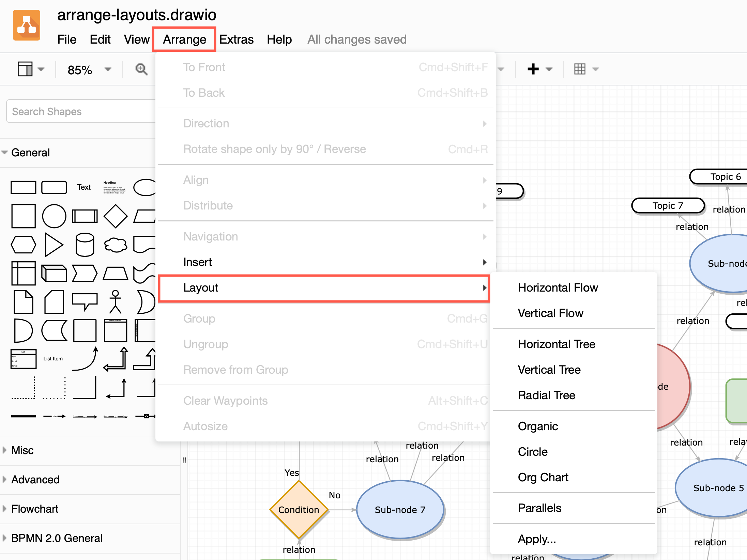Expand the Misc shape section

22,450
